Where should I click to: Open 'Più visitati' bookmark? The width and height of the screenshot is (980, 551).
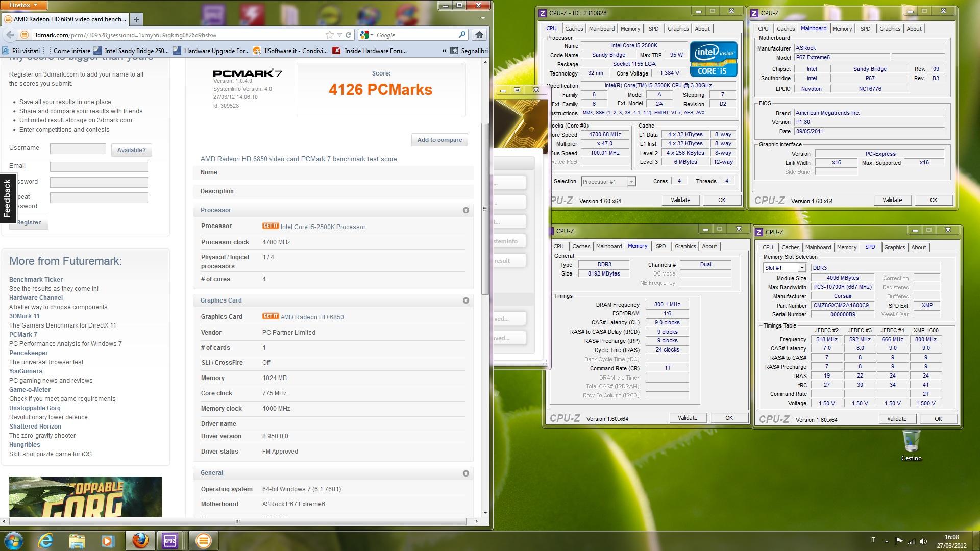click(x=21, y=51)
